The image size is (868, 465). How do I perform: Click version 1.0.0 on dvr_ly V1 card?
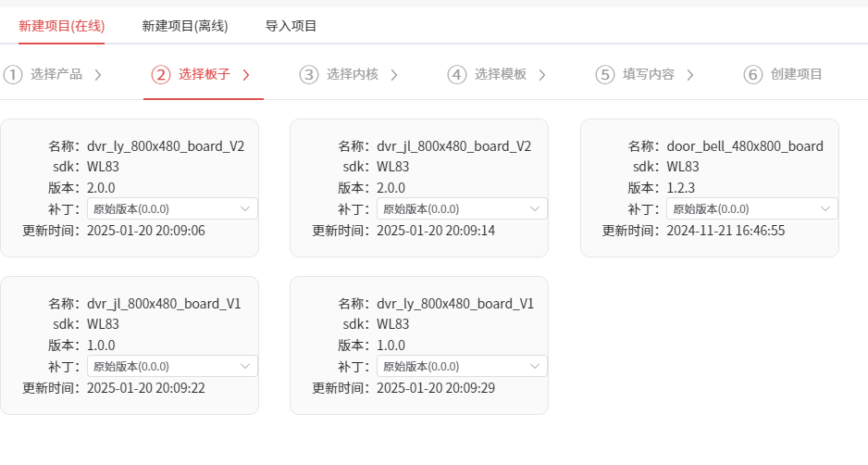point(391,346)
